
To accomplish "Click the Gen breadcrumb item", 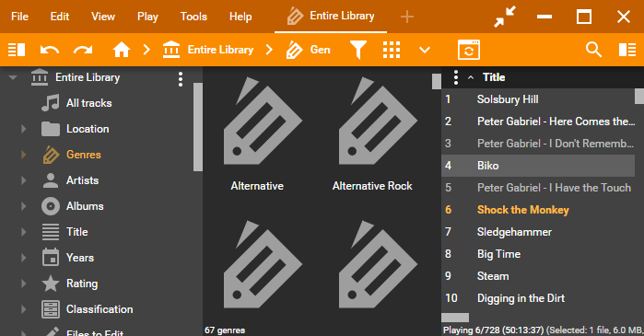I will (x=309, y=50).
